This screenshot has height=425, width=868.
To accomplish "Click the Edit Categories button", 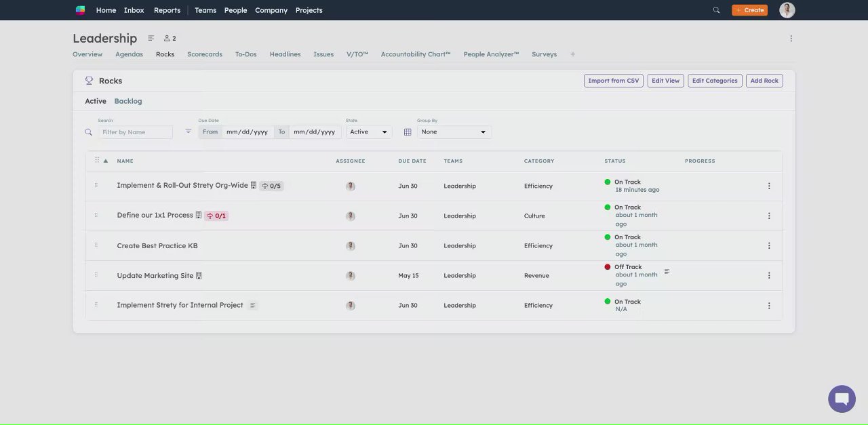I will (x=715, y=81).
